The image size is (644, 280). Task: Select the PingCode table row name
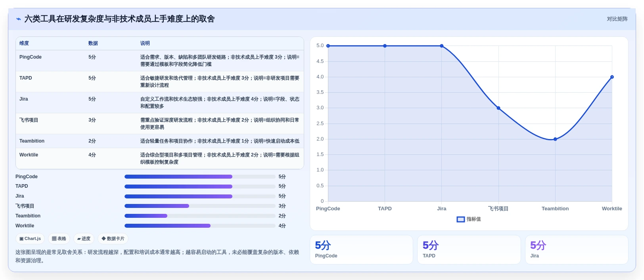[31, 57]
